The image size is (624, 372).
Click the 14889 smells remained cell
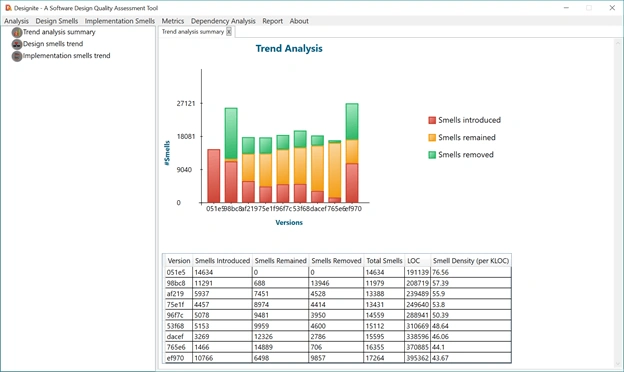[281, 347]
